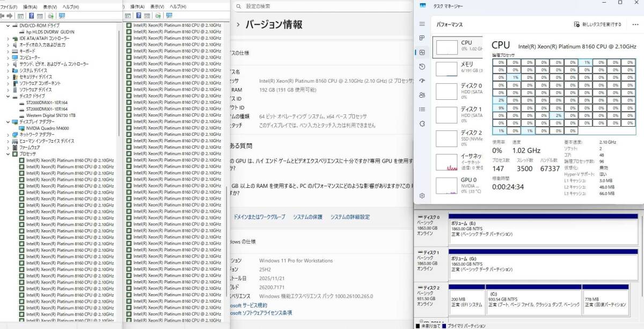This screenshot has width=644, height=329.
Task: Click Scan hardware icon in second Device Manager
Action: tap(159, 16)
